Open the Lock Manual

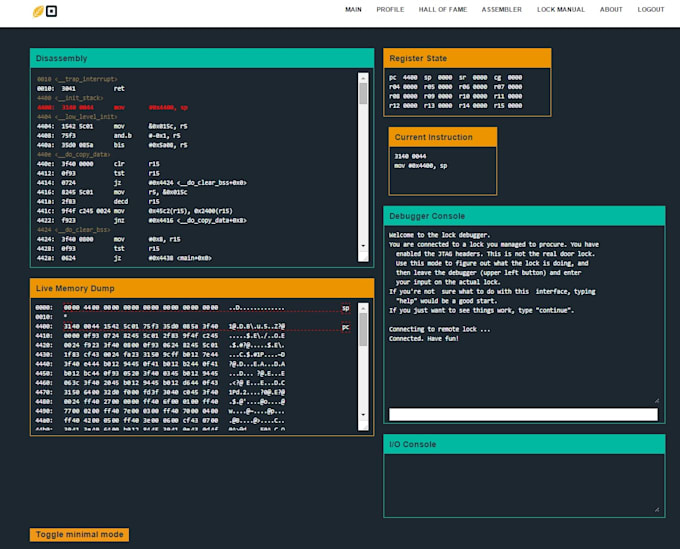click(560, 9)
